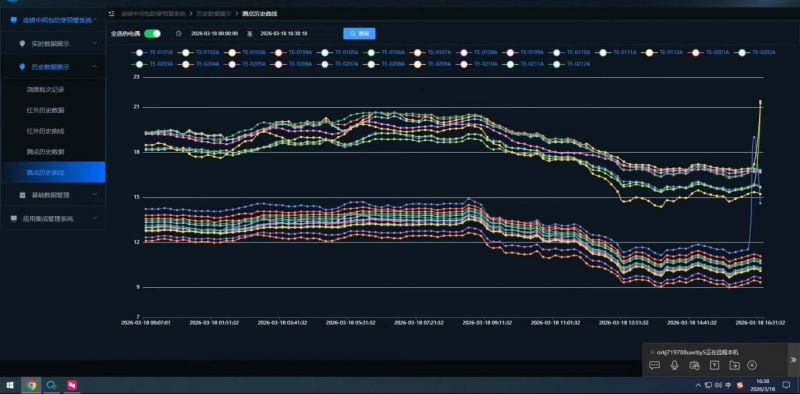Viewport: 800px width, 394px height.
Task: Select the active 测点历史曲线 menu item
Action: (x=53, y=173)
